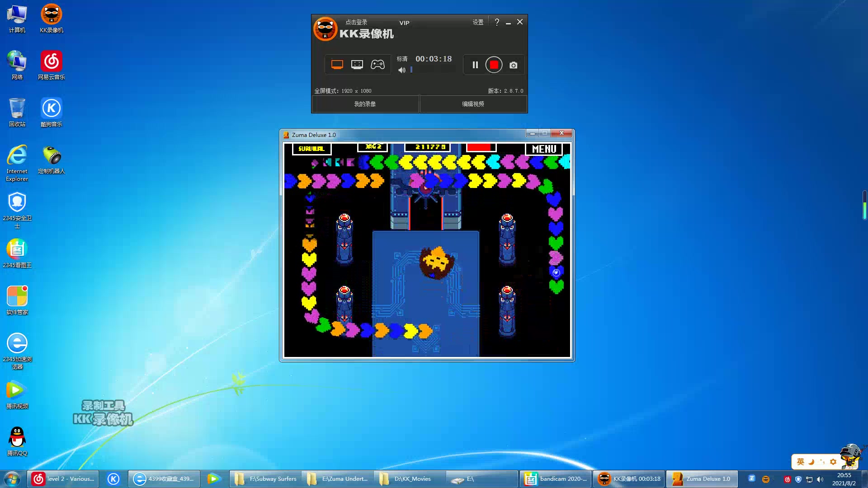Stop recording with the red button
The image size is (868, 488).
pos(494,65)
